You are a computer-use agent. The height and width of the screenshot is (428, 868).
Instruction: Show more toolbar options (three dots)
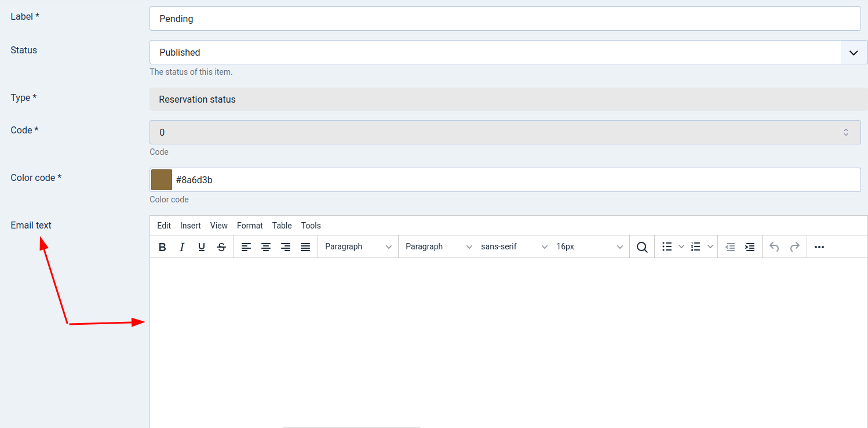(x=819, y=247)
